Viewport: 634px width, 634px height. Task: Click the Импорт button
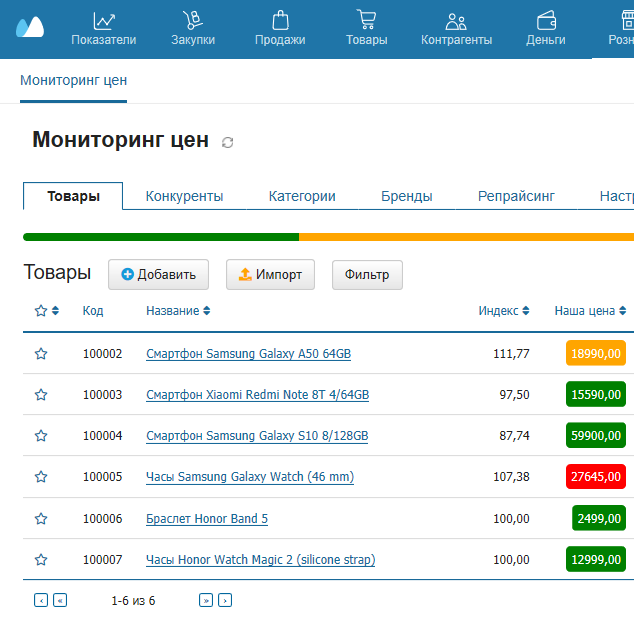click(x=271, y=275)
